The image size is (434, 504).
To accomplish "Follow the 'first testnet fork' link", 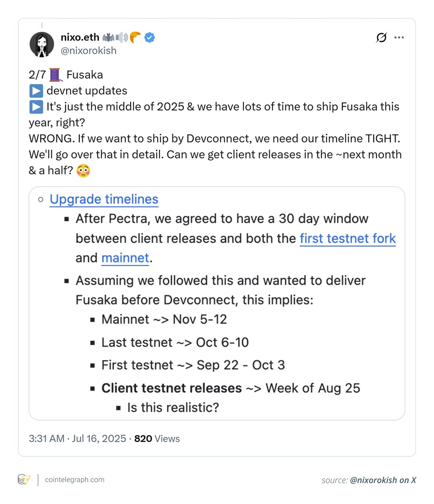I will [x=348, y=239].
